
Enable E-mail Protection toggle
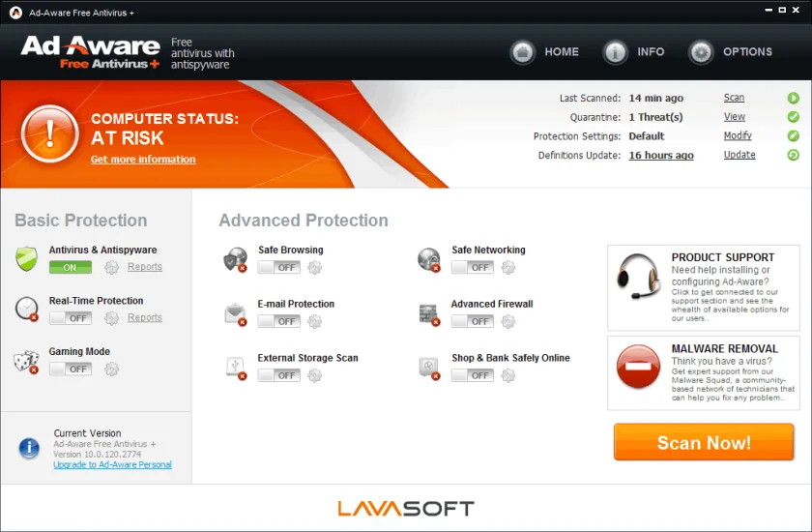pos(279,322)
